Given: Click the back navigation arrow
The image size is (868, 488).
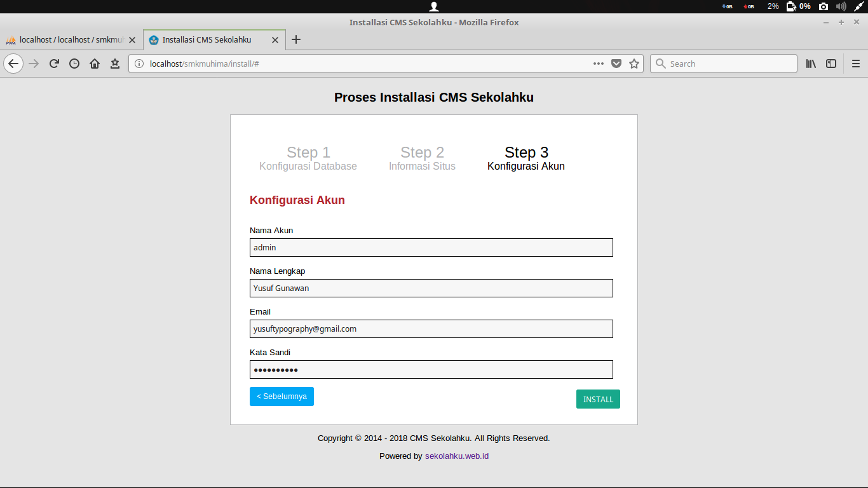Looking at the screenshot, I should tap(13, 64).
